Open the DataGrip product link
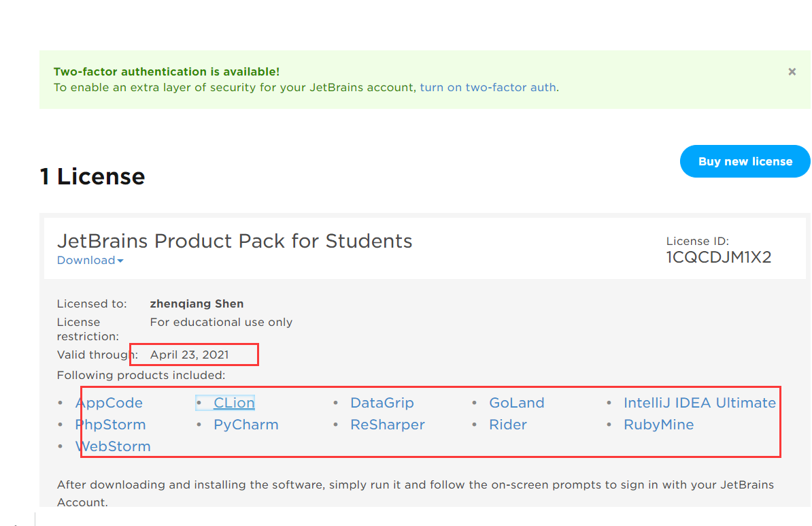This screenshot has height=526, width=812. (382, 403)
